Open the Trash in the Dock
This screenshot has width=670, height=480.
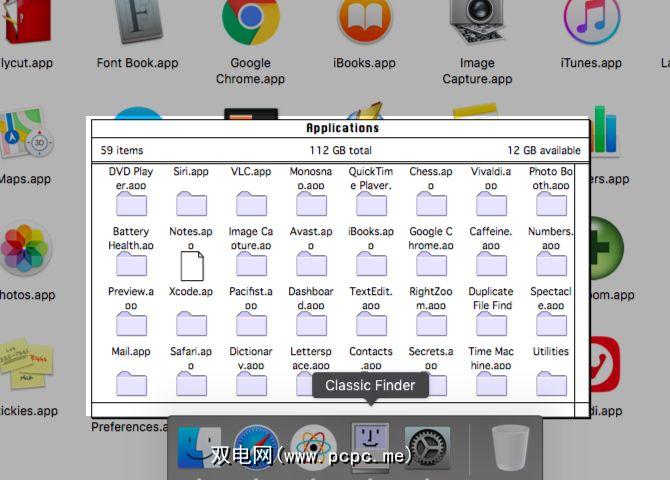[510, 448]
